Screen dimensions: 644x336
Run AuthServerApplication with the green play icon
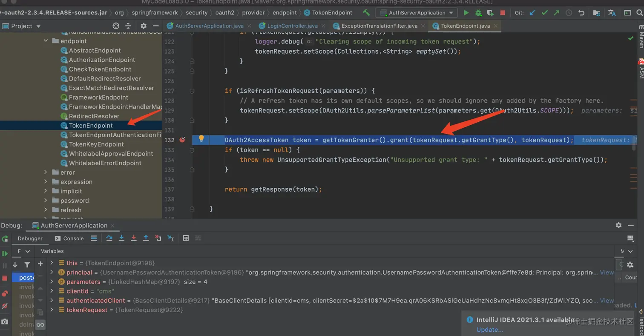(x=466, y=13)
